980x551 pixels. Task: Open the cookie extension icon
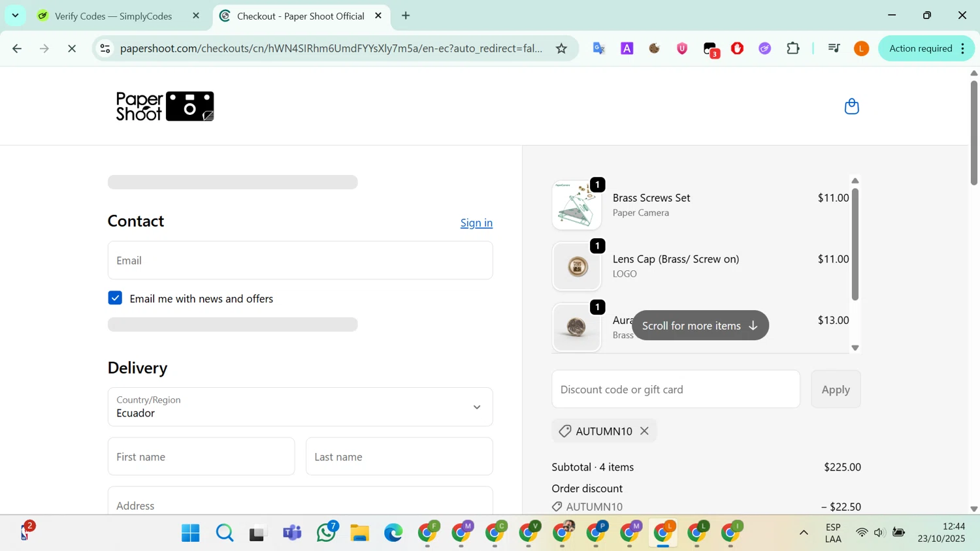[x=655, y=48]
